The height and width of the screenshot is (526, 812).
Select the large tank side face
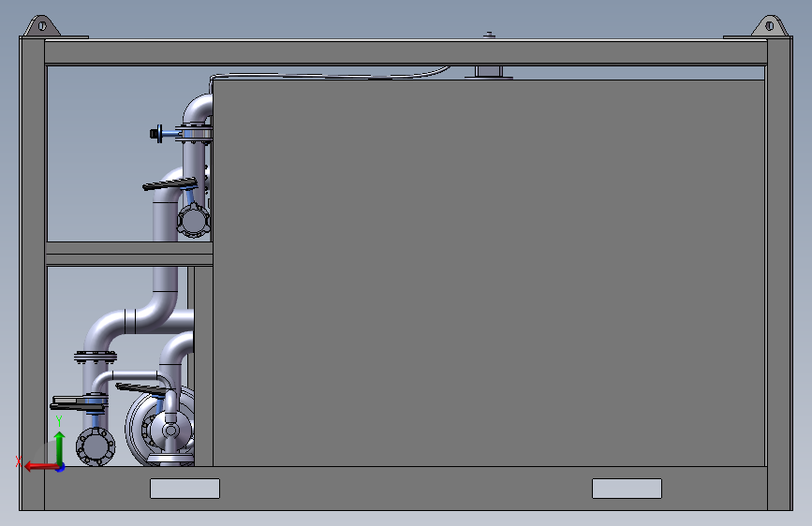coord(489,273)
